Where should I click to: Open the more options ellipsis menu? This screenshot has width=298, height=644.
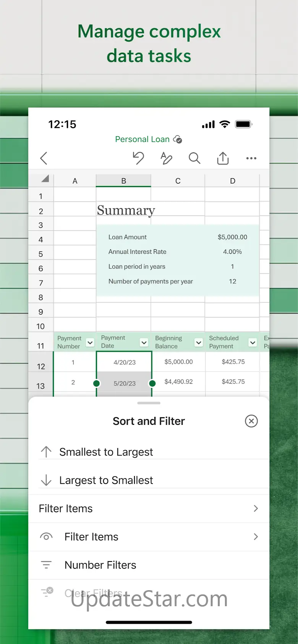[x=251, y=158]
